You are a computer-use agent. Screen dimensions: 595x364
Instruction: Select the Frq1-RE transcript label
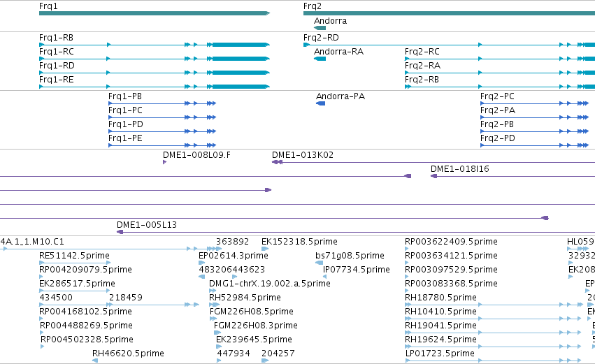pos(57,80)
